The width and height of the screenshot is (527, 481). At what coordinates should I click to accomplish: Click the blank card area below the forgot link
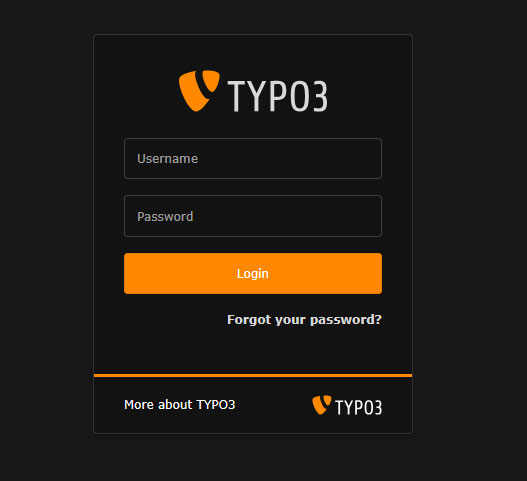pos(253,351)
